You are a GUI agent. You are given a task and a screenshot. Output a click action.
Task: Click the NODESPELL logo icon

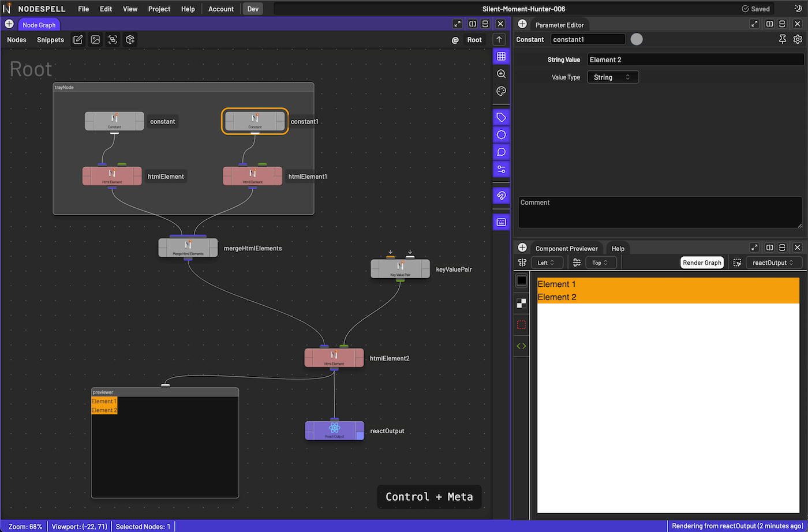7,9
